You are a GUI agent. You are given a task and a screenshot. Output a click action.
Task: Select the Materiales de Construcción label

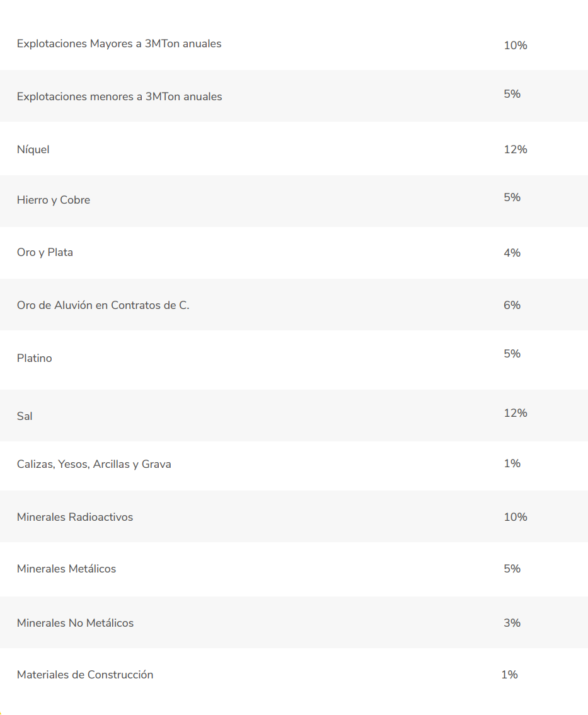85,675
